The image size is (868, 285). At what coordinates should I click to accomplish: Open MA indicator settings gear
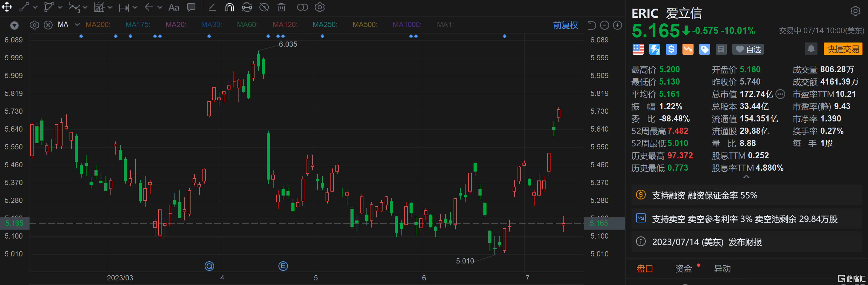(35, 25)
